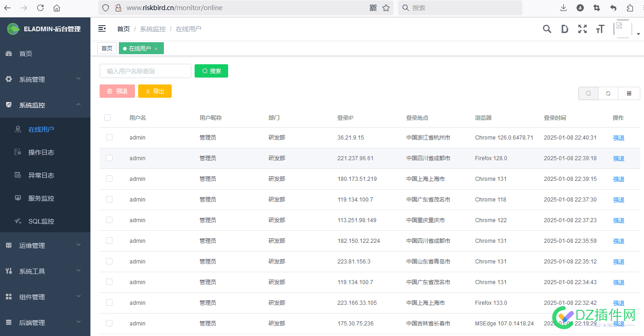Open the header search magnifier icon
The image size is (644, 336).
547,29
